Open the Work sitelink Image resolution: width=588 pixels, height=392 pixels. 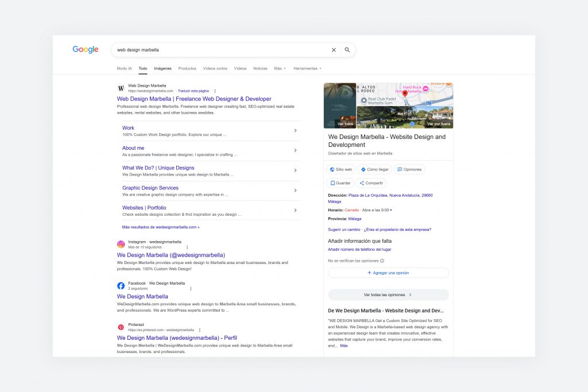128,128
